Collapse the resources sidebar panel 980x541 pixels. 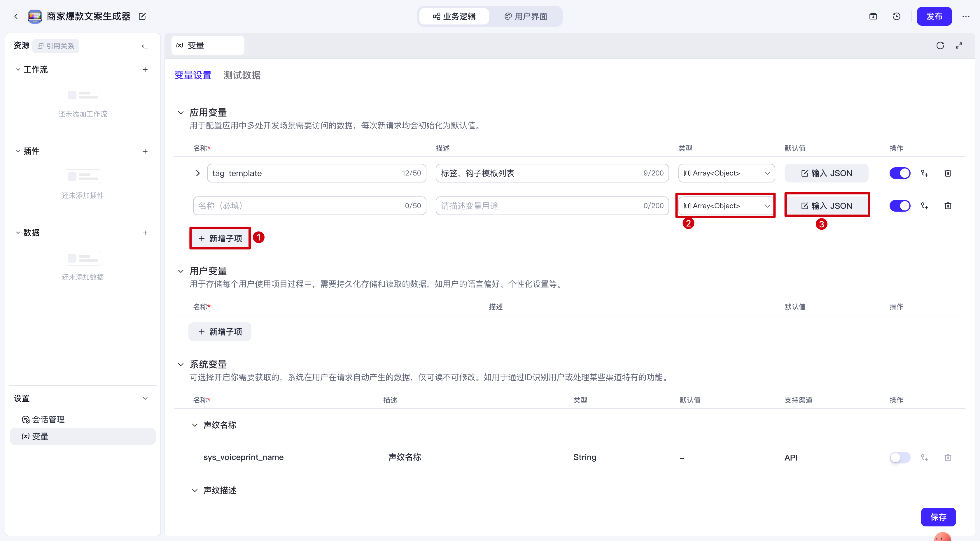145,46
